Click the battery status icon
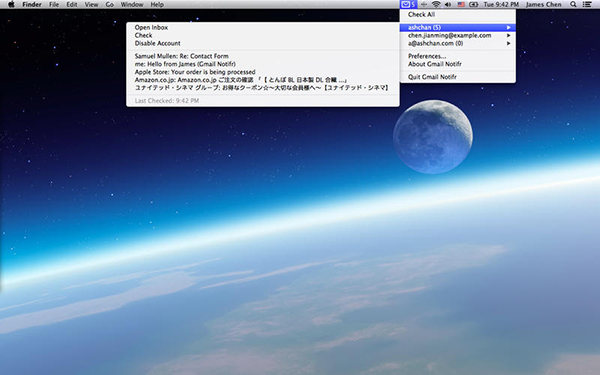Screen dimensions: 600x375 coord(474,5)
